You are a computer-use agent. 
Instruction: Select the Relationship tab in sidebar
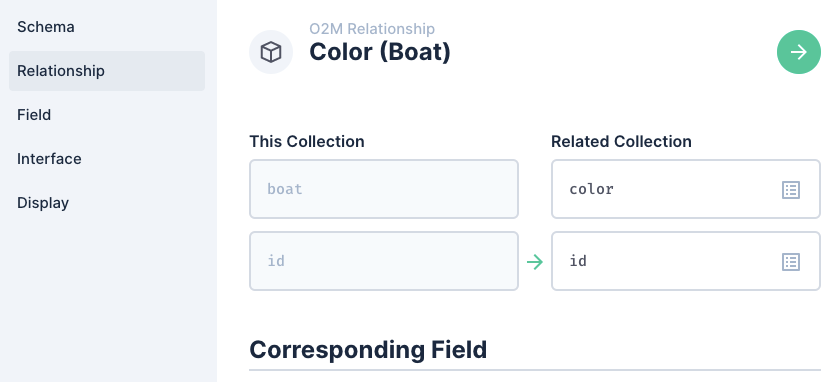click(107, 71)
